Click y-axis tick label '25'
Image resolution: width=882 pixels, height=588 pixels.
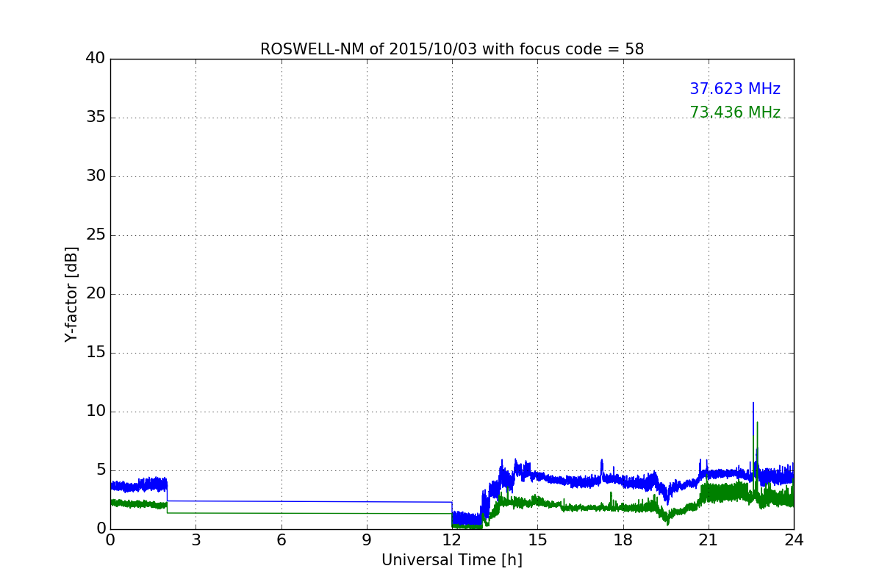[x=96, y=235]
